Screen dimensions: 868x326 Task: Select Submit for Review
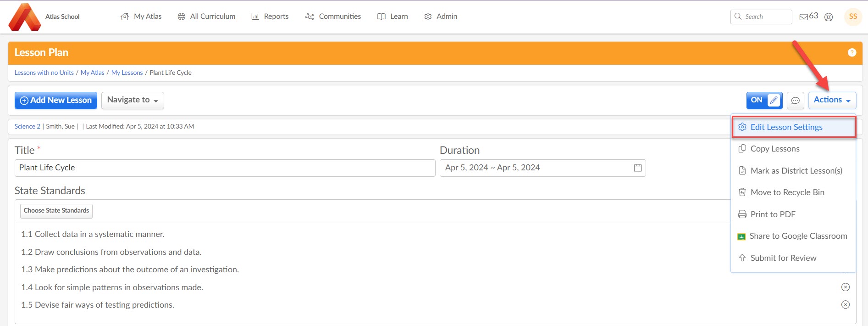click(x=794, y=258)
